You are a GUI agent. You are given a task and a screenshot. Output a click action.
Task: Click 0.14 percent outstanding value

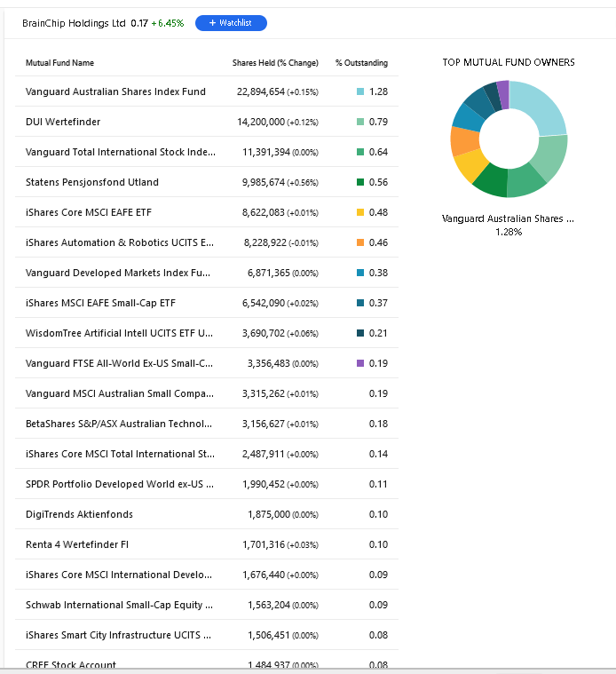pos(378,454)
